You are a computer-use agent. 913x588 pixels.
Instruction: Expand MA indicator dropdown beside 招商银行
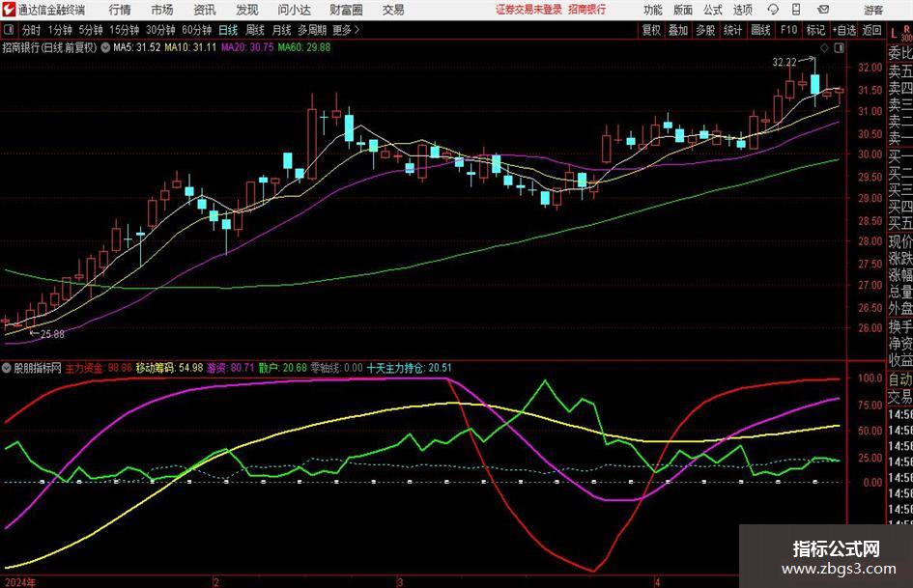[x=105, y=47]
